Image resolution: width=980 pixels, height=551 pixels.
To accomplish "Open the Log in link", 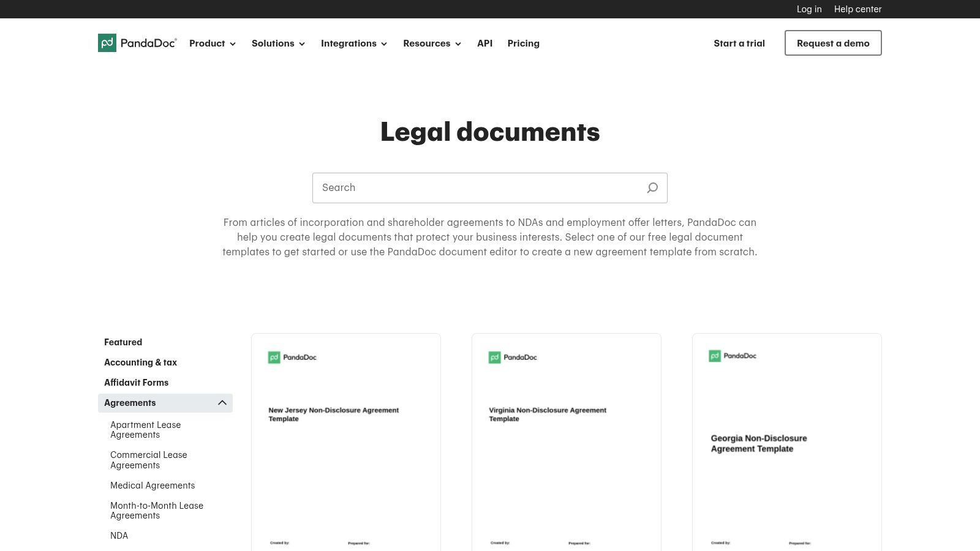I will (x=809, y=9).
